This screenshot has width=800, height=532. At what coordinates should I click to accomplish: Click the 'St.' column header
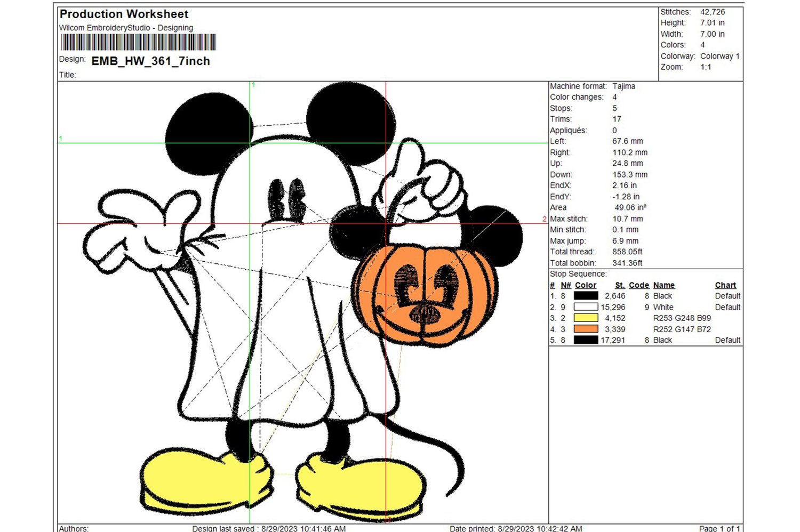pyautogui.click(x=620, y=285)
